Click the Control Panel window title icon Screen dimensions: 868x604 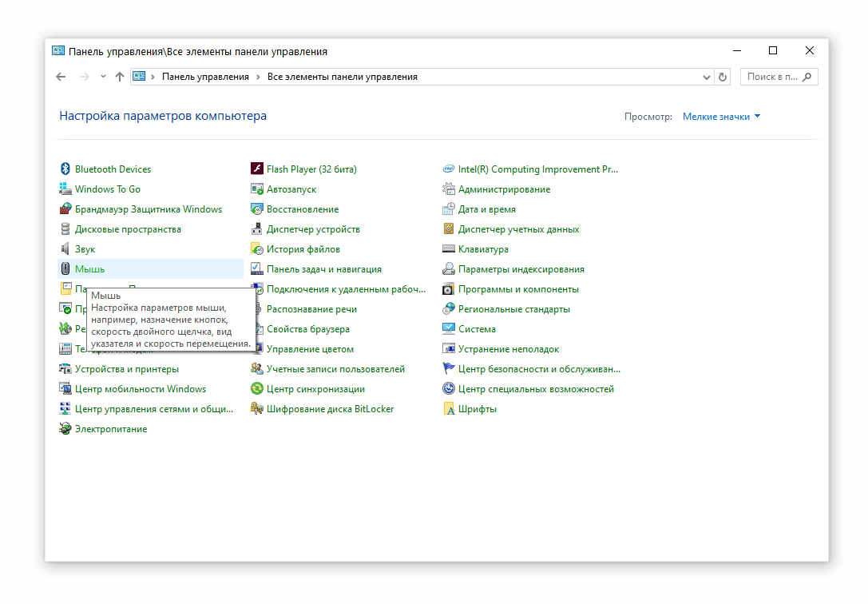click(58, 51)
